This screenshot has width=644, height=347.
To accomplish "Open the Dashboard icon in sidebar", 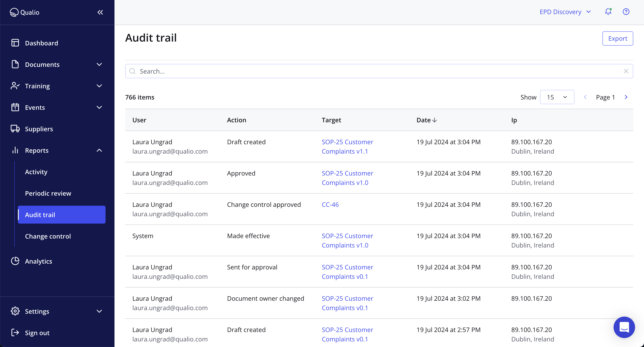I will coord(15,42).
